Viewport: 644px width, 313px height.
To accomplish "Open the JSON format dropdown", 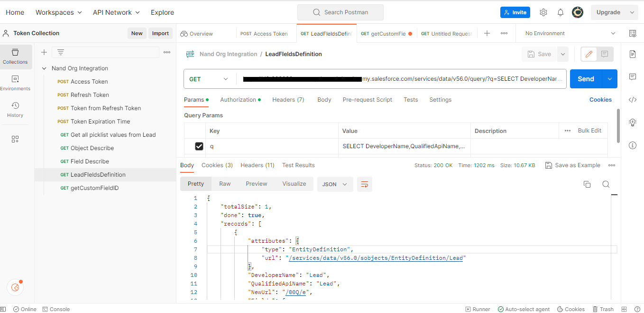I will click(x=335, y=184).
